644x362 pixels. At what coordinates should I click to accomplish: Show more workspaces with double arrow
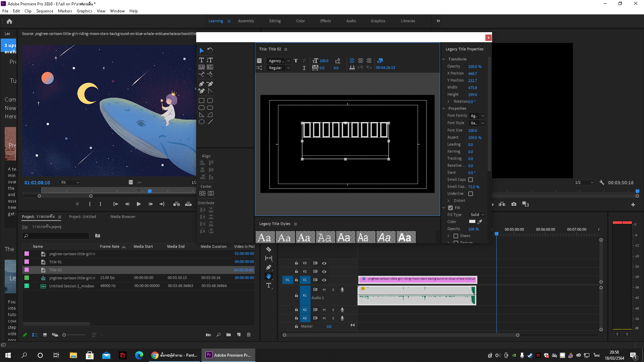438,21
